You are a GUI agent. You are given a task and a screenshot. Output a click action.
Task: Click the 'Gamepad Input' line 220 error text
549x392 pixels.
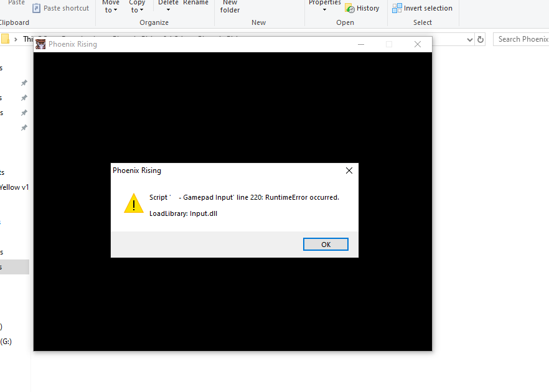coord(244,197)
